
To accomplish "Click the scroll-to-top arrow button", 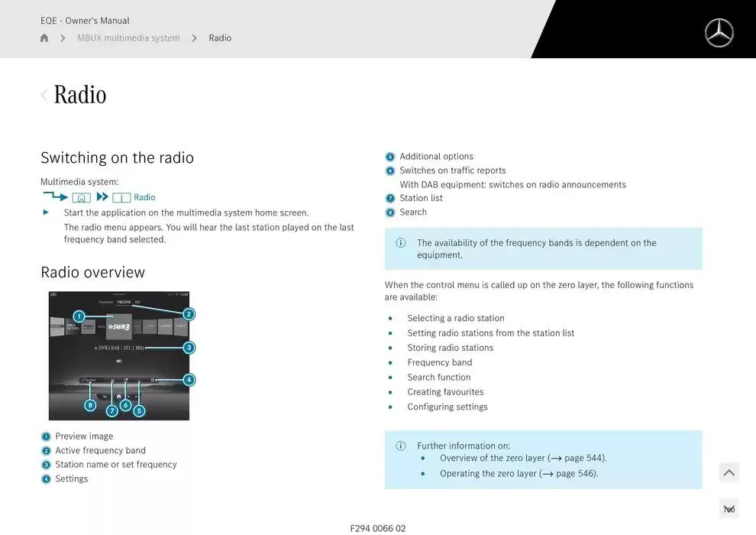I will pyautogui.click(x=729, y=473).
